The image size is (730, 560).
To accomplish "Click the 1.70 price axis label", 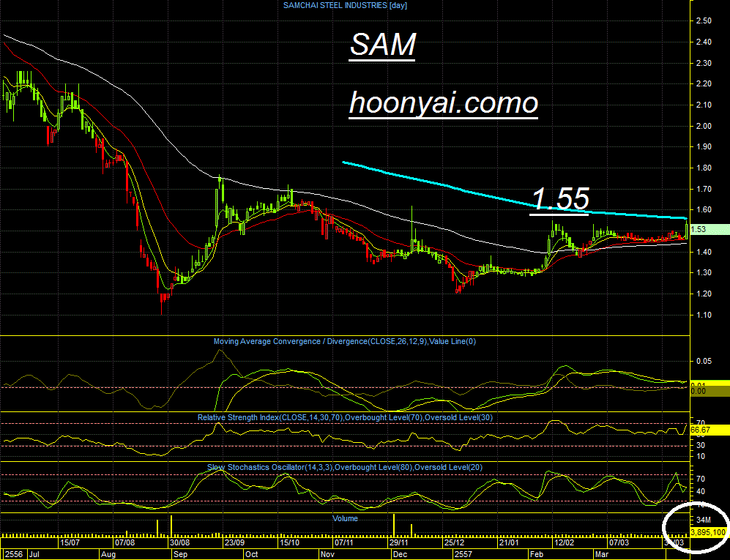I will [x=704, y=189].
